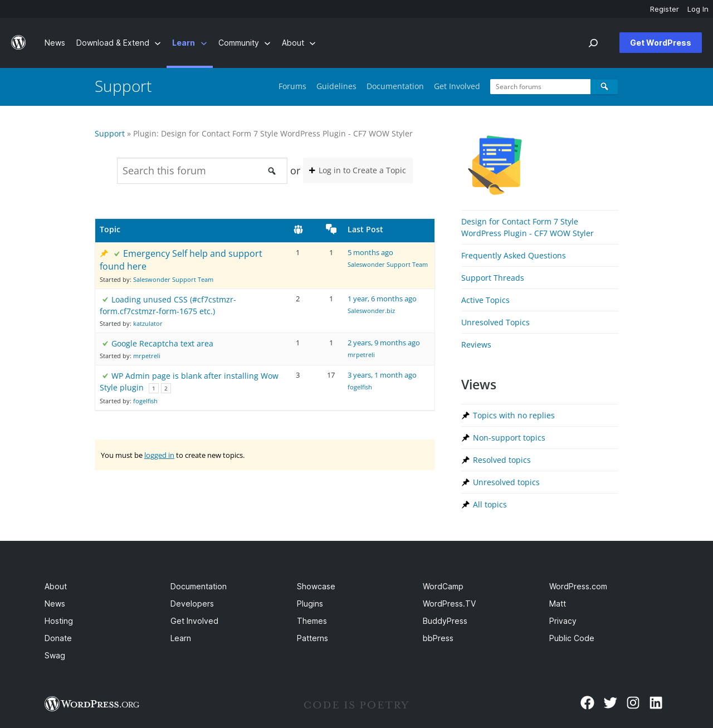Open Support Threads sidebar link
Viewport: 713px width, 728px height.
(x=492, y=278)
